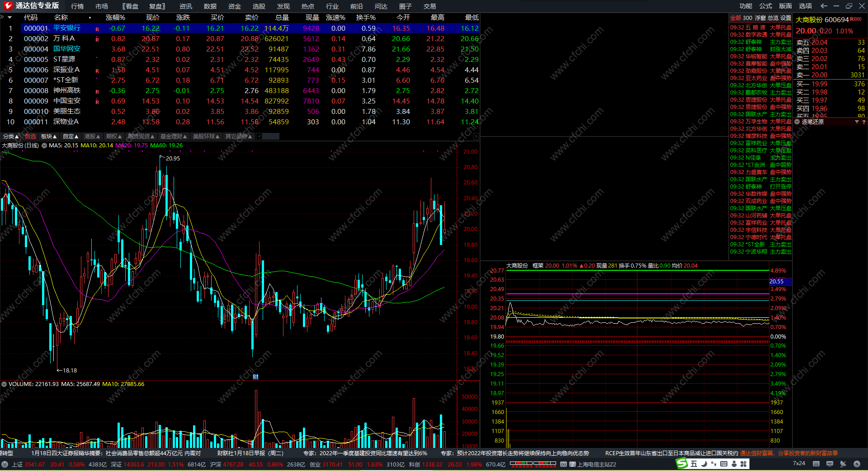Viewport: 868px width, 471px height.
Task: Open the 选股 menu
Action: 259,6
